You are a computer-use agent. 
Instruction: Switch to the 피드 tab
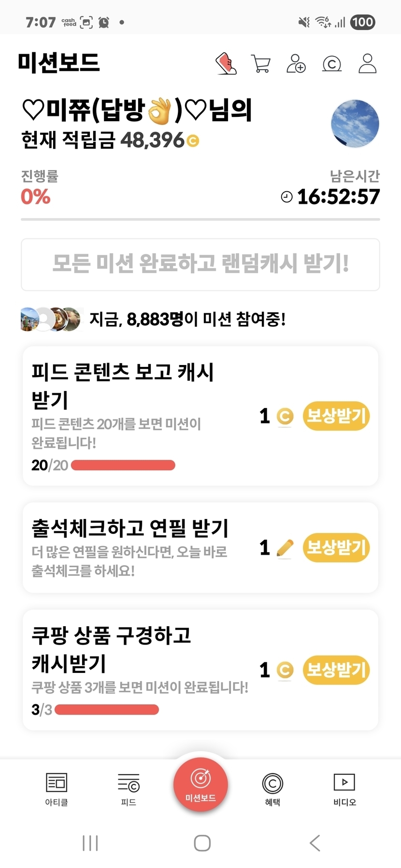(129, 789)
